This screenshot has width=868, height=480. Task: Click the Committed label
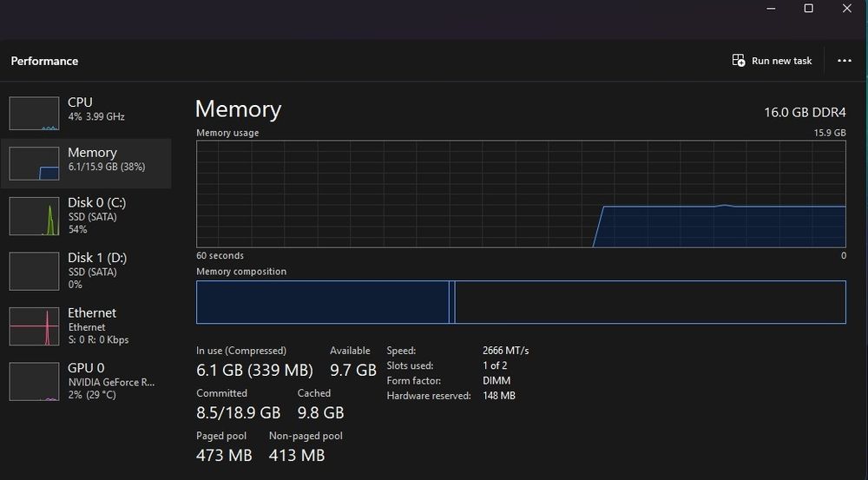pos(221,393)
